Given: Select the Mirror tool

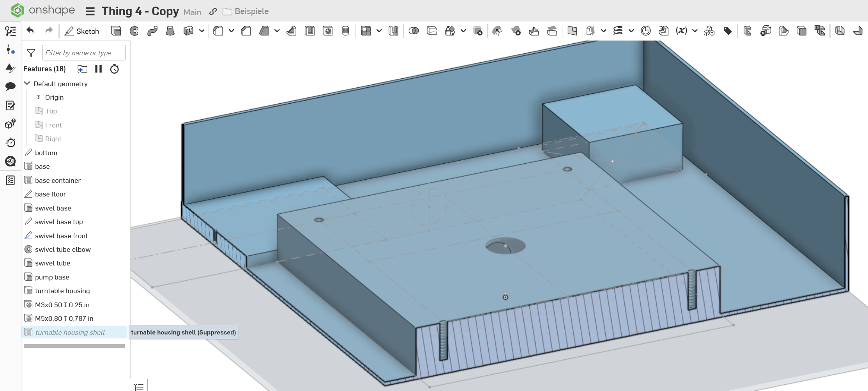Looking at the screenshot, I should coord(393,31).
